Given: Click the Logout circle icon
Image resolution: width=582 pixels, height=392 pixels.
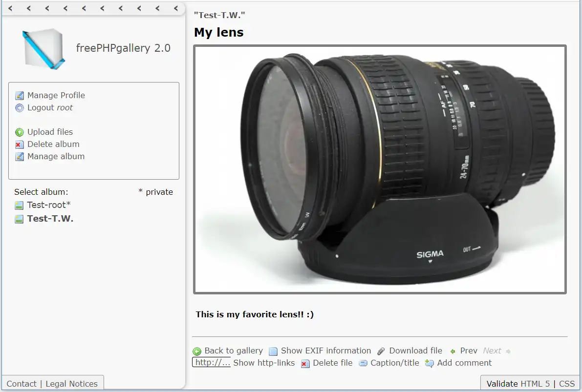Looking at the screenshot, I should click(x=19, y=108).
